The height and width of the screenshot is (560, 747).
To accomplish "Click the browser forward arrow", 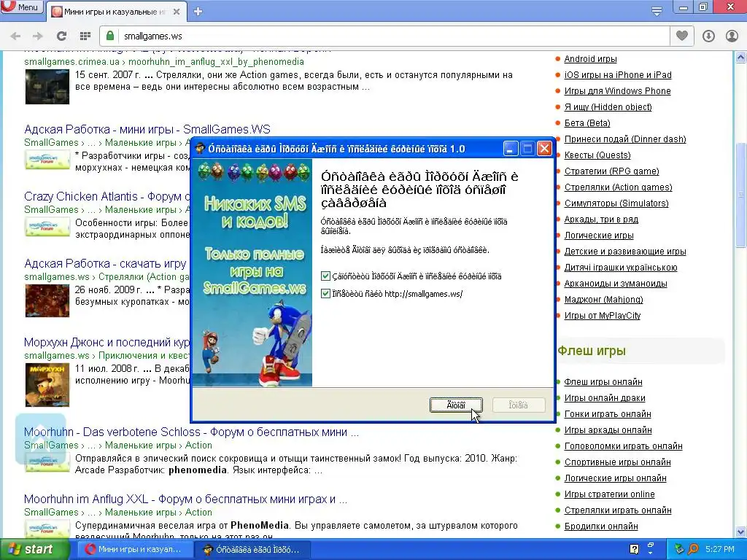I will coord(38,36).
